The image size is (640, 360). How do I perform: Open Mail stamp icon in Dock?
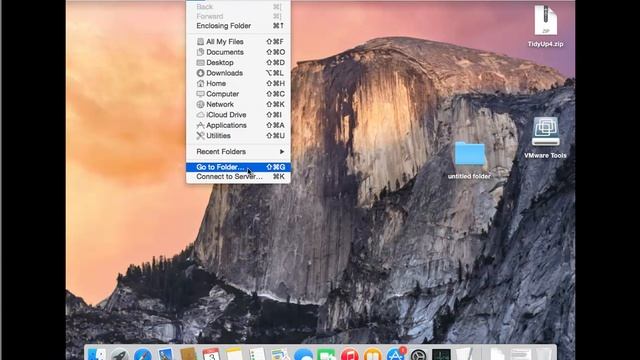(x=166, y=355)
